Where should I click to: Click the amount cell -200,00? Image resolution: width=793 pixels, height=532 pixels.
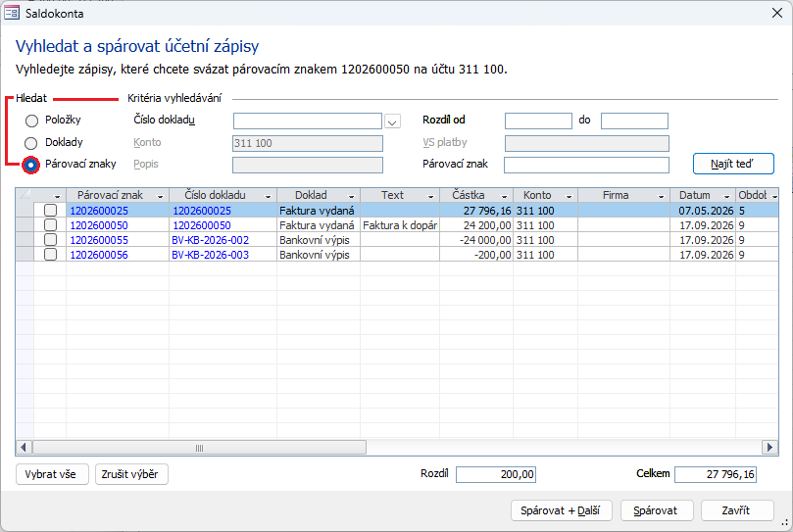[476, 255]
